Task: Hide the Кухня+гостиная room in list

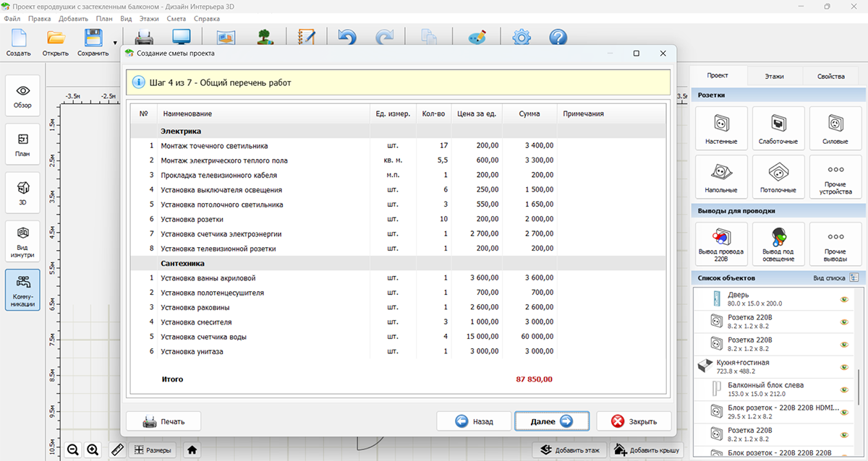Action: coord(843,367)
